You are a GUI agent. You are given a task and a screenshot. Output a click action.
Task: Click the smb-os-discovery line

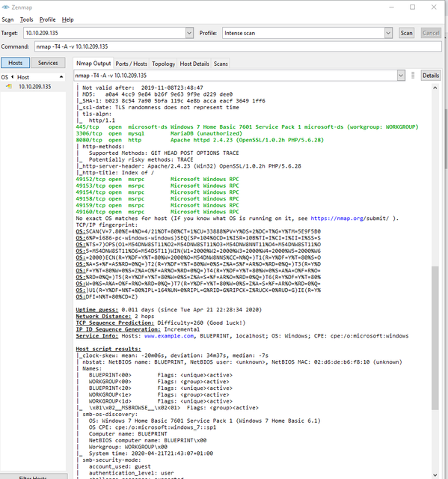[x=110, y=414]
